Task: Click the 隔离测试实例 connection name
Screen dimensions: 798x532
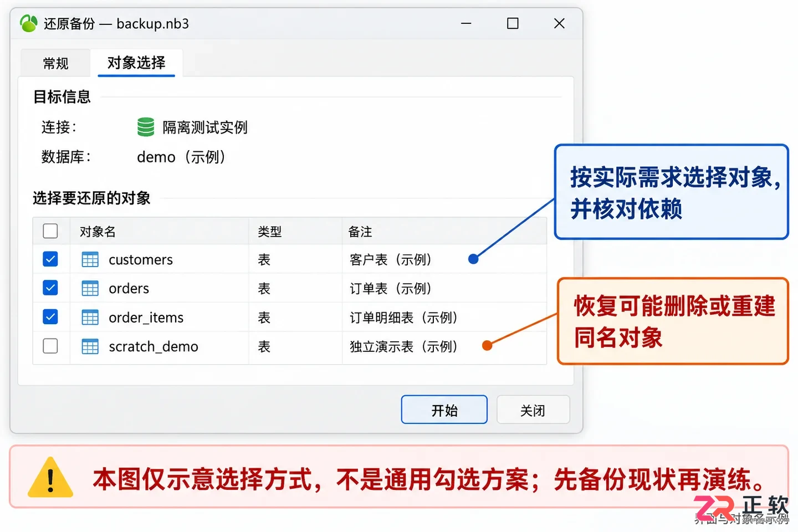Action: tap(205, 127)
